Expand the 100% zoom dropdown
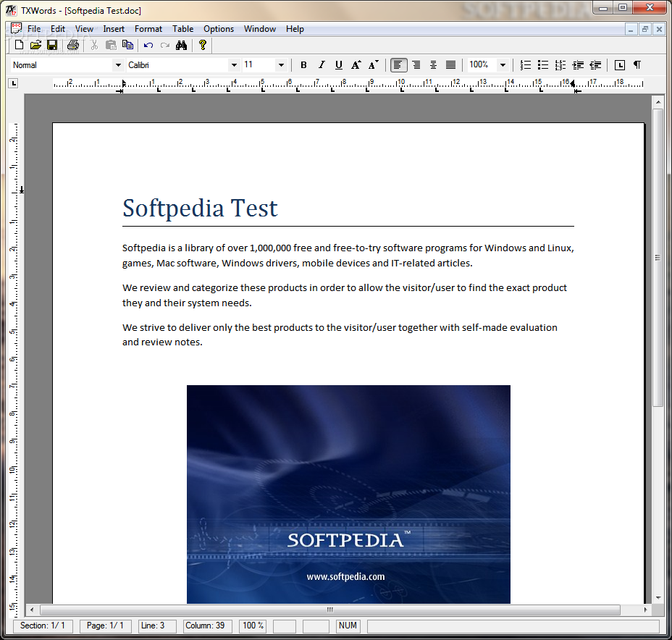Viewport: 672px width, 640px height. pos(503,65)
